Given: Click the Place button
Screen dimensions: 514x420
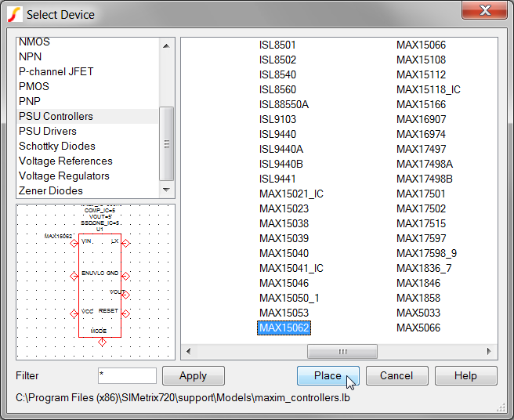Looking at the screenshot, I should click(328, 376).
